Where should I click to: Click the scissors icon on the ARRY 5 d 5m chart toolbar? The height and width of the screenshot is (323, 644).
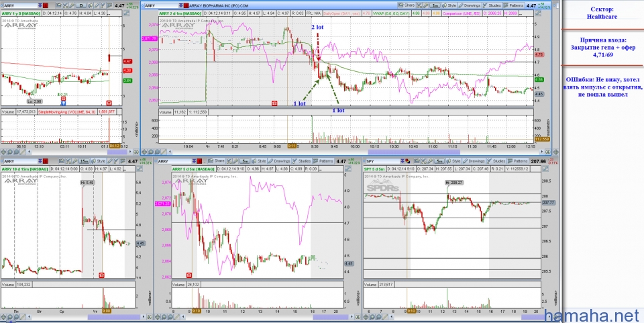(x=229, y=160)
